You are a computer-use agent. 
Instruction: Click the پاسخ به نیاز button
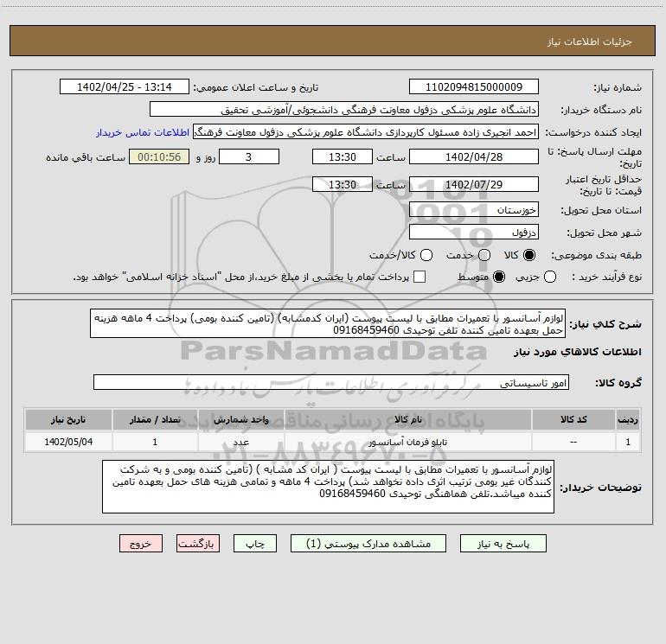[x=503, y=544]
